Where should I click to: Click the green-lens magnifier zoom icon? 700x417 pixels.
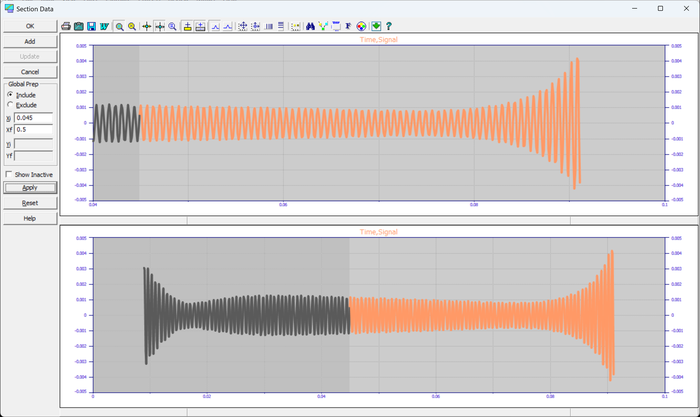119,26
